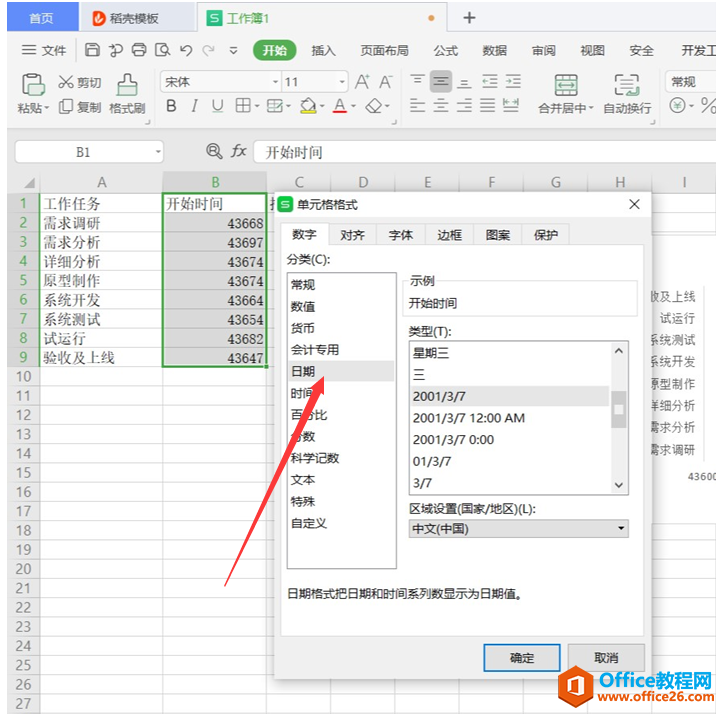Open the 对齐 tab in dialog
Viewport: 721px width, 714px height.
pyautogui.click(x=353, y=235)
